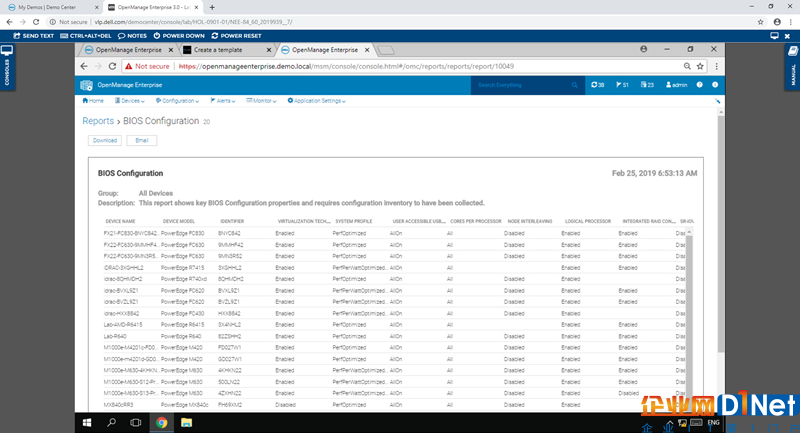Open the outer Chrome profile icon
The width and height of the screenshot is (800, 433).
click(x=777, y=22)
